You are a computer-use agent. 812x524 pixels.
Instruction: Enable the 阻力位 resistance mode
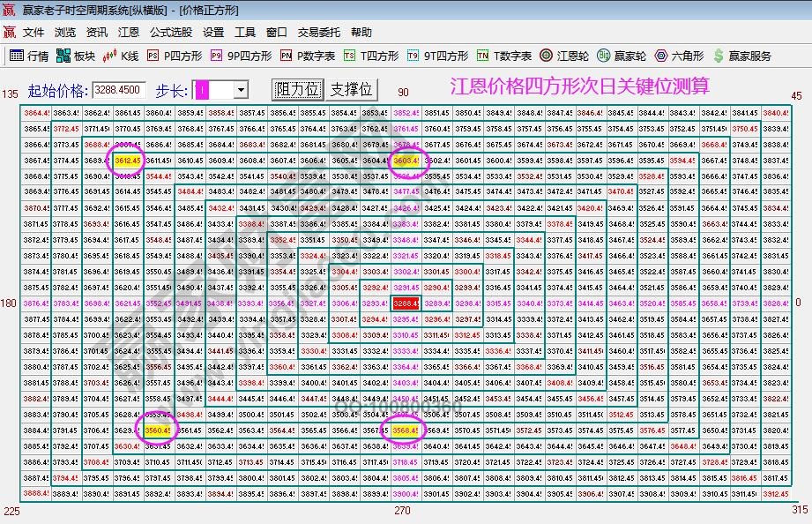299,89
